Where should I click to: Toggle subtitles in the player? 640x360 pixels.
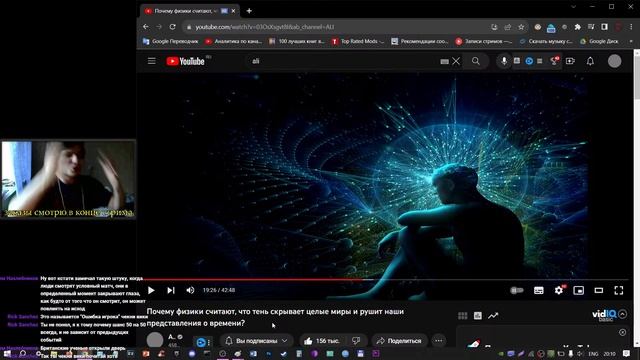(x=539, y=290)
